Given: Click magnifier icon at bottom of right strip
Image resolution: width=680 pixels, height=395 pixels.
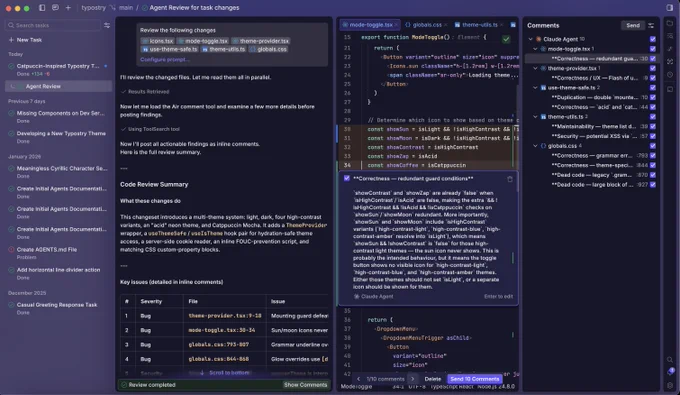Looking at the screenshot, I should coord(670,359).
